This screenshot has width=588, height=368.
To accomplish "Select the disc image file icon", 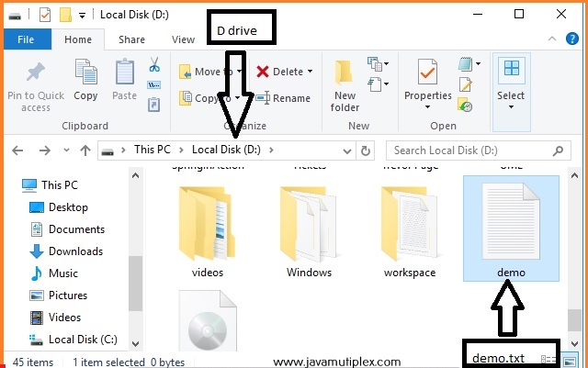I will coord(208,321).
